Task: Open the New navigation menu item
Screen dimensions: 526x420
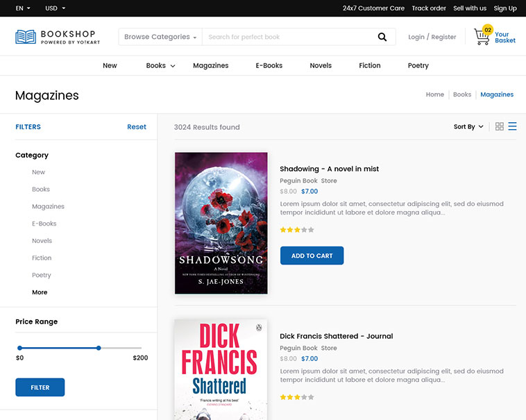Action: click(110, 66)
